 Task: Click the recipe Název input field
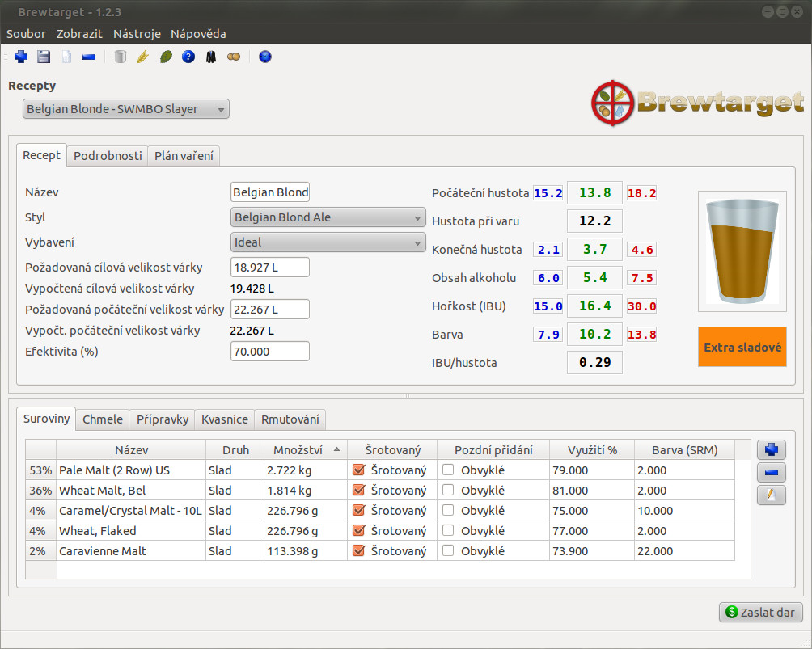coord(270,192)
